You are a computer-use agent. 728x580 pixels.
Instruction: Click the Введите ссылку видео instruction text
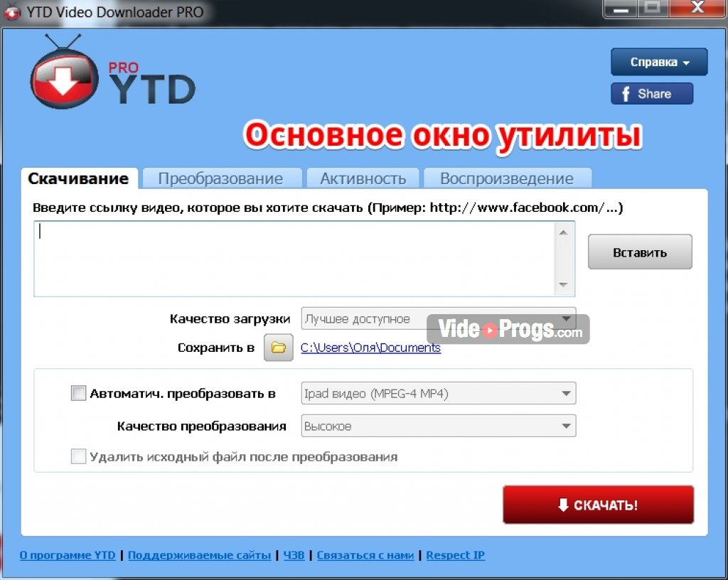328,208
